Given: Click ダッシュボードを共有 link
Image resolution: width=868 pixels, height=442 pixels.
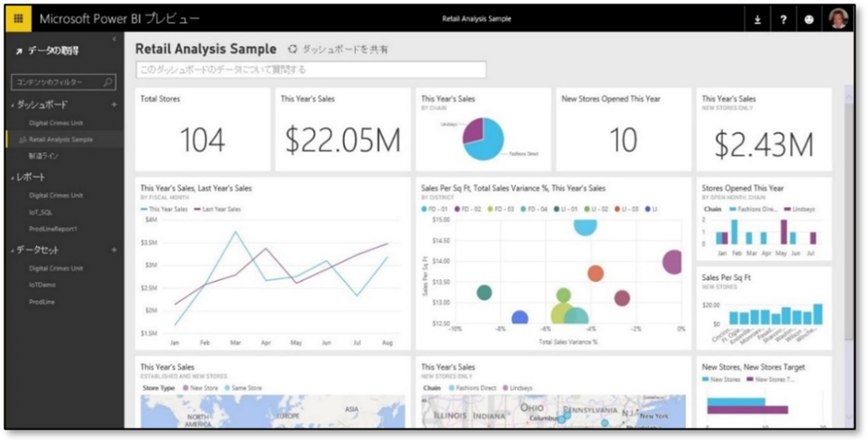Looking at the screenshot, I should (345, 49).
